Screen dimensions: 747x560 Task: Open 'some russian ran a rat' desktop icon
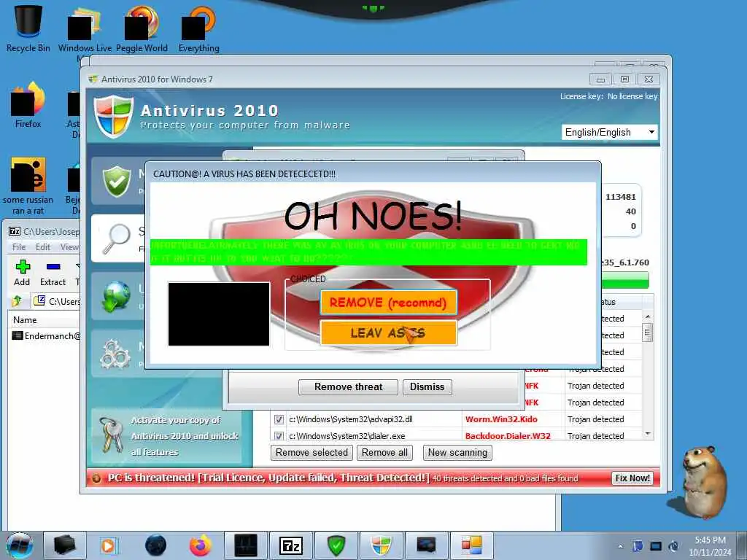28,186
